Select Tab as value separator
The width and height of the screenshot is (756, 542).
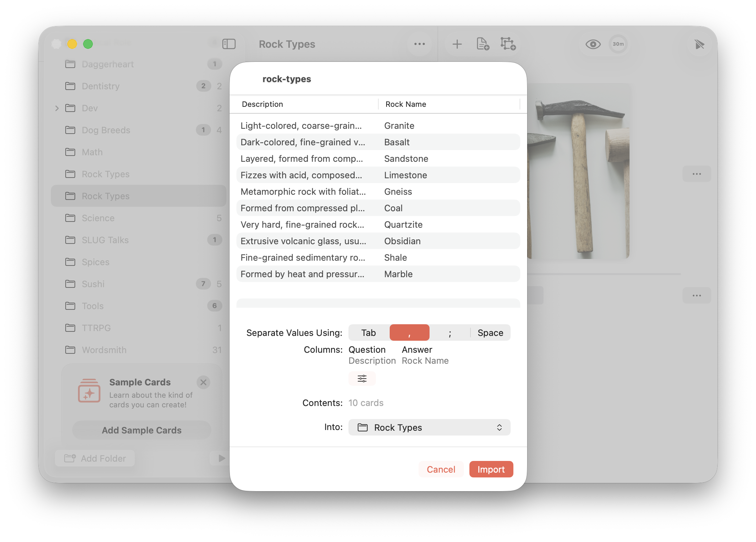coord(368,332)
